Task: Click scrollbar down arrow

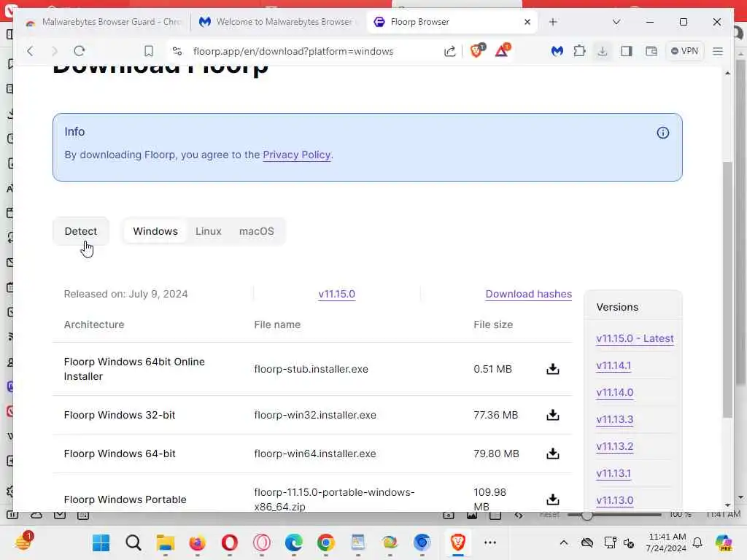Action: click(x=727, y=505)
